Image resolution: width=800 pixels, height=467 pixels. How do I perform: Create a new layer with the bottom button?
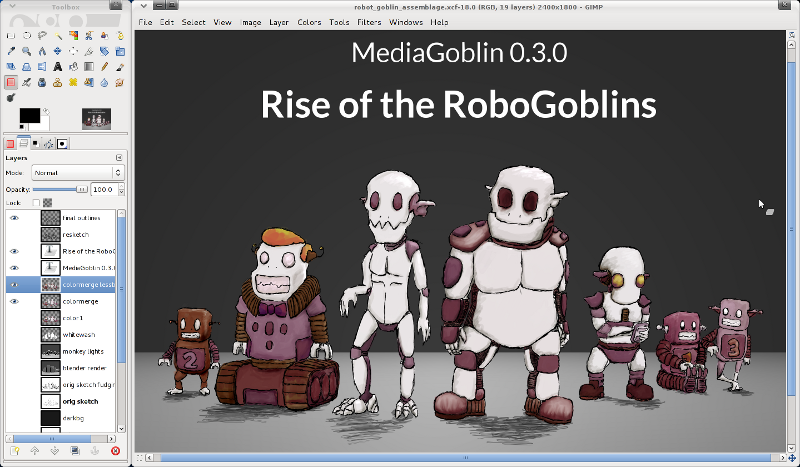[15, 451]
